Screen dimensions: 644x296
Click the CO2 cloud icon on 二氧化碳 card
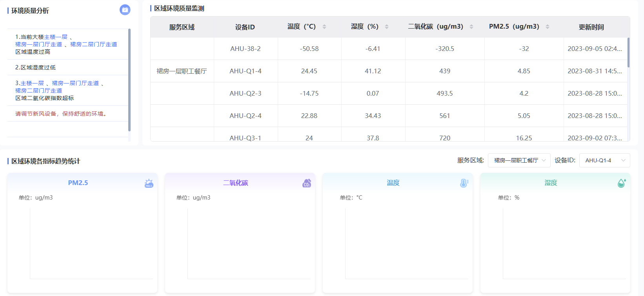click(x=307, y=183)
